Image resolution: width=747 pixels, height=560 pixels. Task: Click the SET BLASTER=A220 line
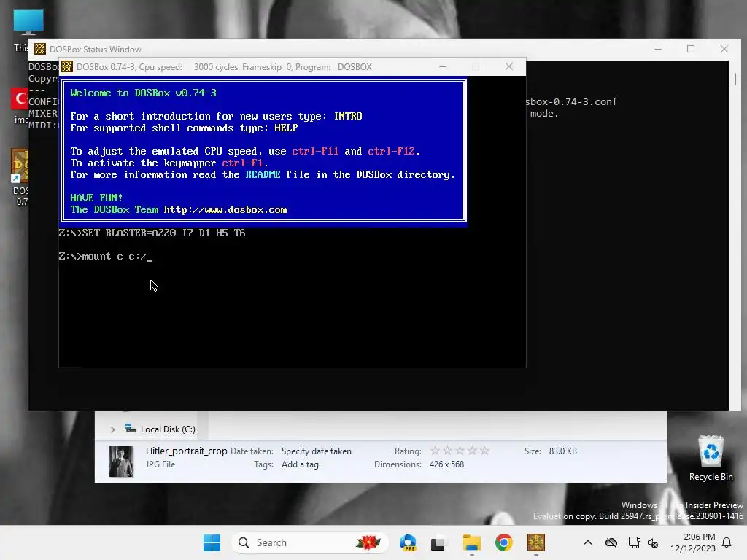click(x=152, y=233)
